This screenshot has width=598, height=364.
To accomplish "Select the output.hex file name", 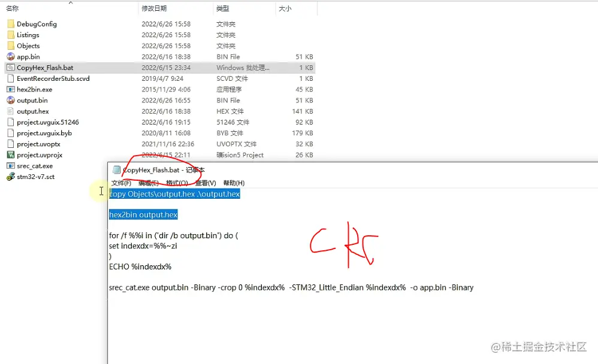I will point(33,111).
